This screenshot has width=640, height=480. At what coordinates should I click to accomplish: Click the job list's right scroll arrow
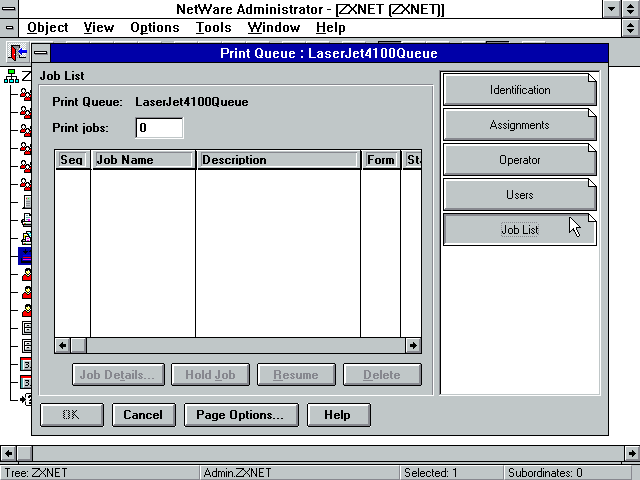point(413,346)
